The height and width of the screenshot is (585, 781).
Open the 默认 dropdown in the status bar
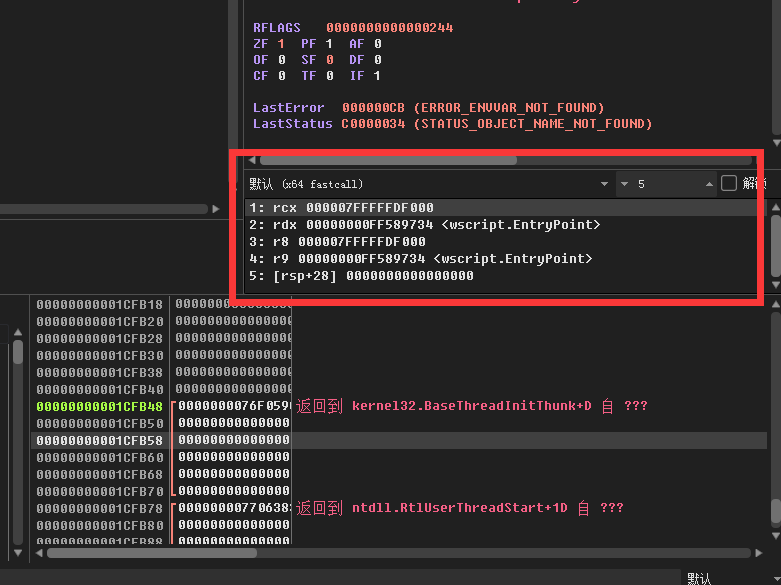coord(732,578)
